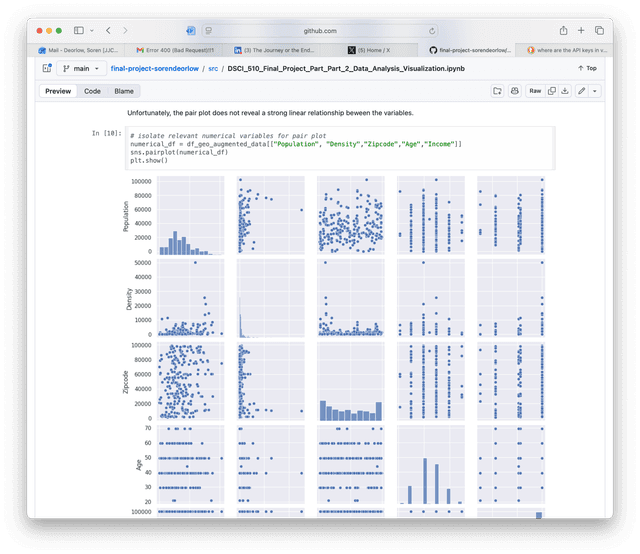Click the github.com address bar
640x554 pixels.
point(320,31)
